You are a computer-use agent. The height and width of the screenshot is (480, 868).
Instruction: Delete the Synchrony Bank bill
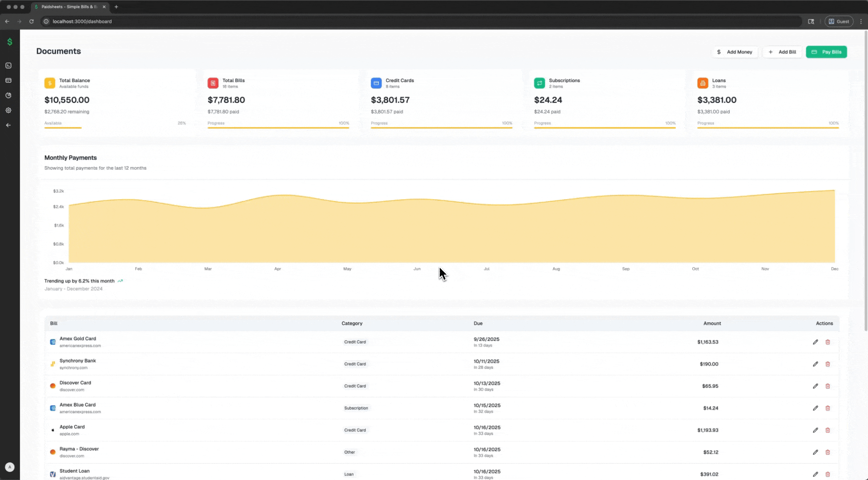[828, 364]
